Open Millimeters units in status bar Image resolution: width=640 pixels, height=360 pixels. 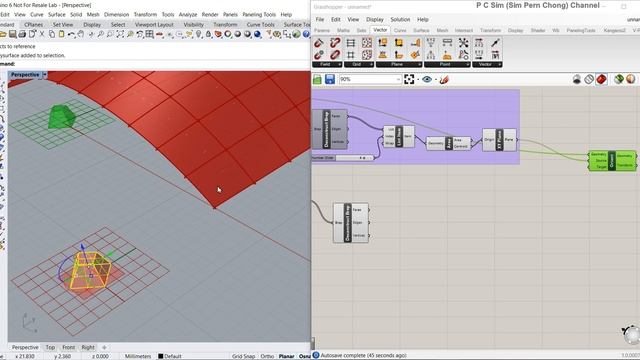(138, 356)
